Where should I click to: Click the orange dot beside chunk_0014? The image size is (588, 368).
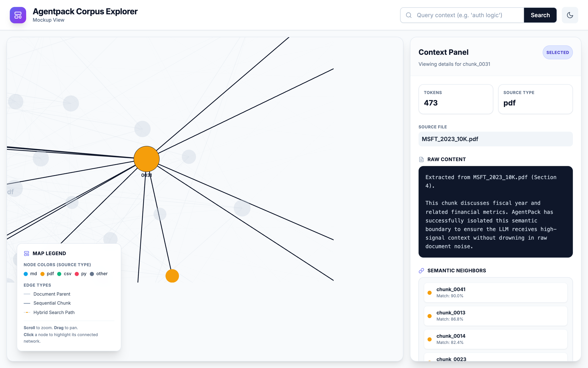(430, 339)
